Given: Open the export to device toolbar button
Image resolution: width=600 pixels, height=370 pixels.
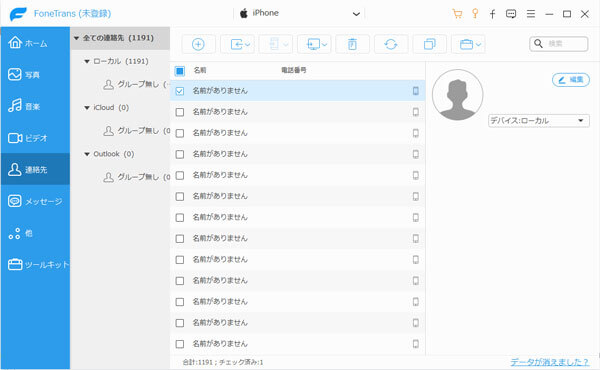Looking at the screenshot, I should click(x=237, y=44).
